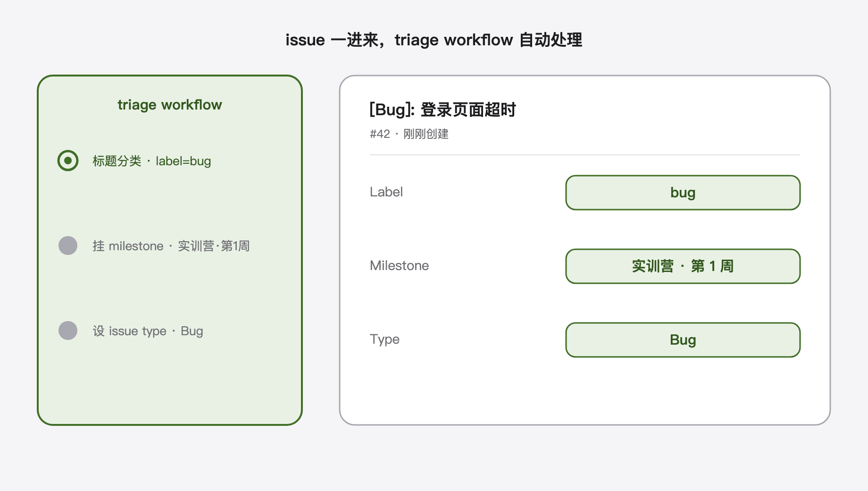The height and width of the screenshot is (491, 868).
Task: Click the Label field name
Action: click(x=386, y=192)
